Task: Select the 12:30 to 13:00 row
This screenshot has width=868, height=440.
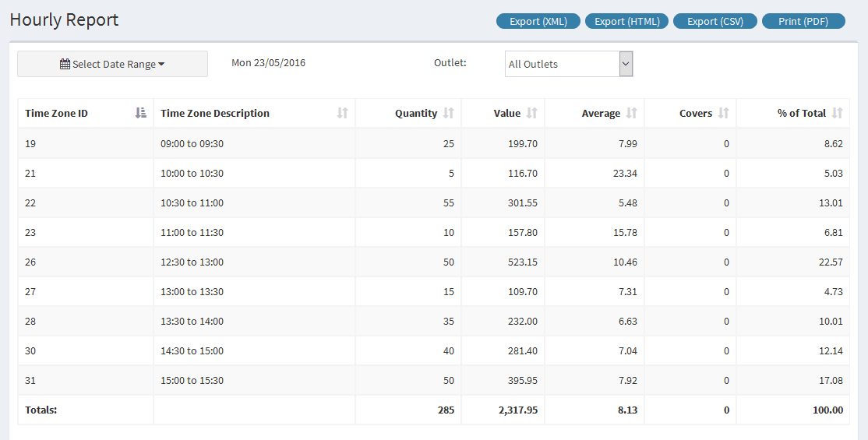Action: click(433, 262)
